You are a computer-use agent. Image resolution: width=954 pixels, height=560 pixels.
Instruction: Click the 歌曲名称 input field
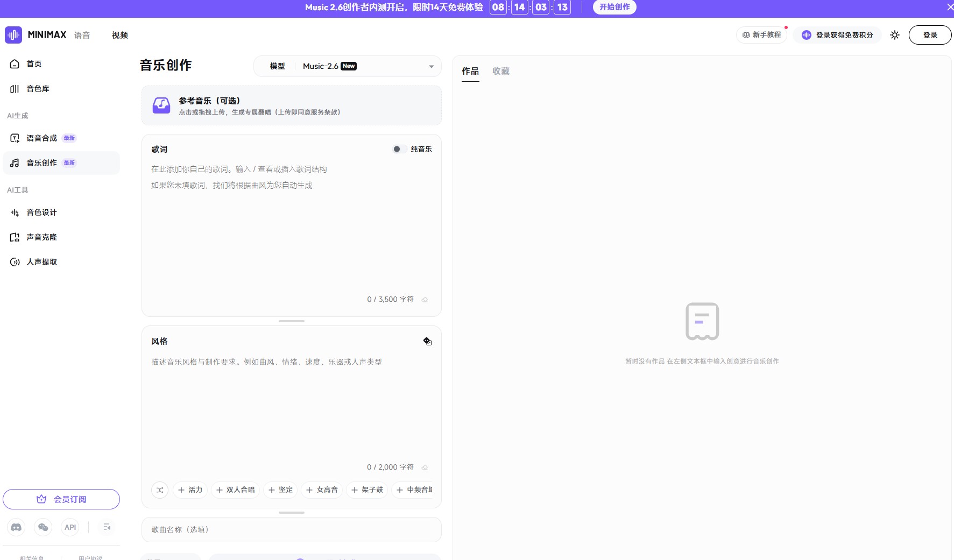pyautogui.click(x=291, y=530)
